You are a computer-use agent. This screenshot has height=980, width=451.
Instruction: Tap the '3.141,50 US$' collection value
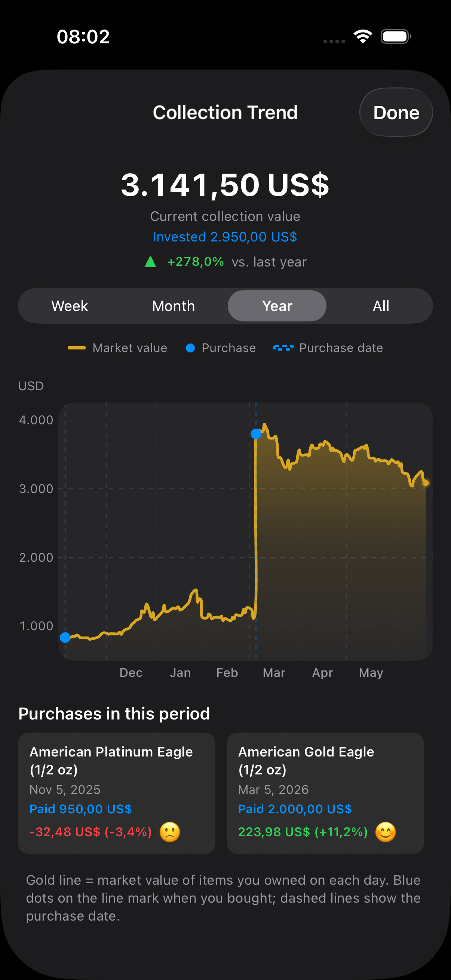click(x=225, y=185)
